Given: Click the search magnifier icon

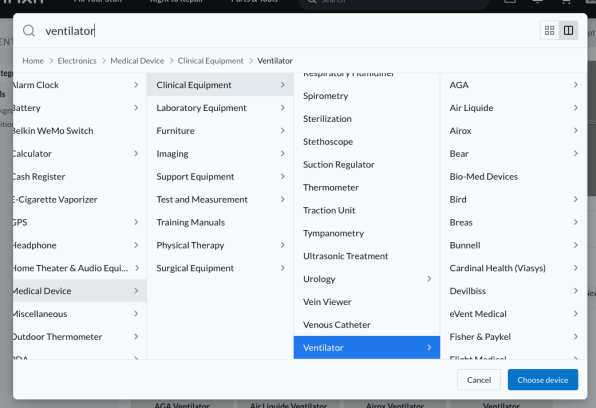Looking at the screenshot, I should coord(29,31).
